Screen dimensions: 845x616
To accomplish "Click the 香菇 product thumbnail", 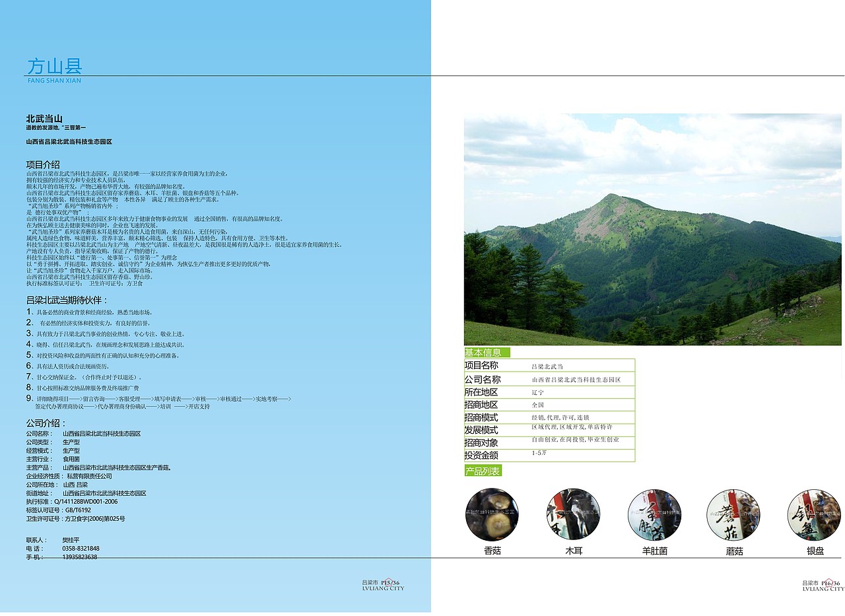I will pos(492,515).
